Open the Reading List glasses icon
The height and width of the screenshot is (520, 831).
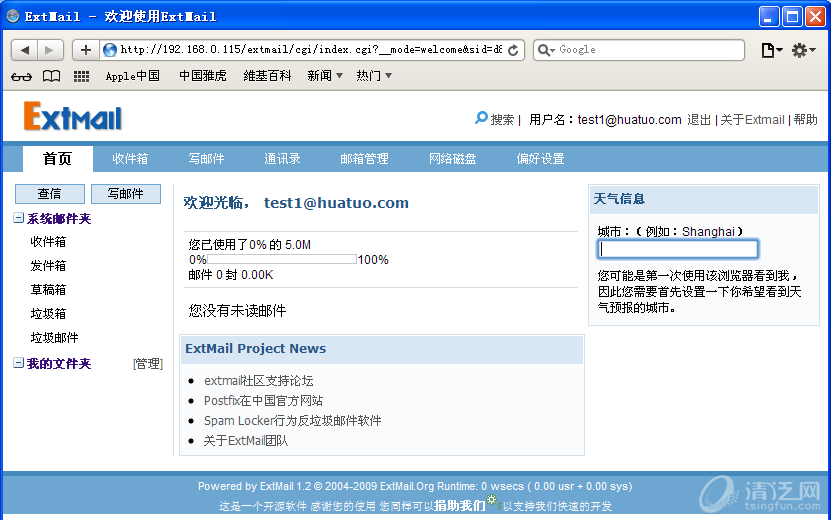pos(22,76)
